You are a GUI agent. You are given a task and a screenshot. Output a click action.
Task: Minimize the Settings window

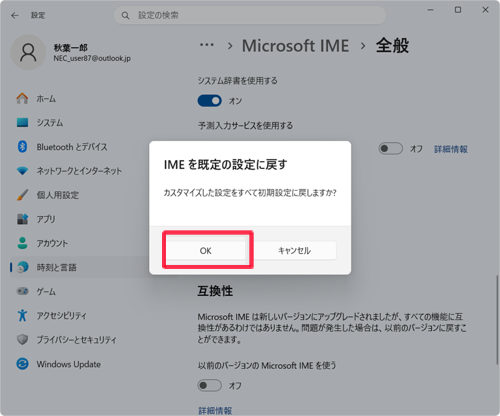coord(431,10)
